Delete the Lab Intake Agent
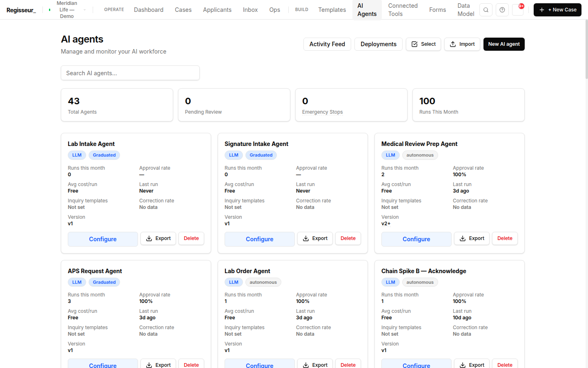This screenshot has height=368, width=588. pyautogui.click(x=191, y=238)
